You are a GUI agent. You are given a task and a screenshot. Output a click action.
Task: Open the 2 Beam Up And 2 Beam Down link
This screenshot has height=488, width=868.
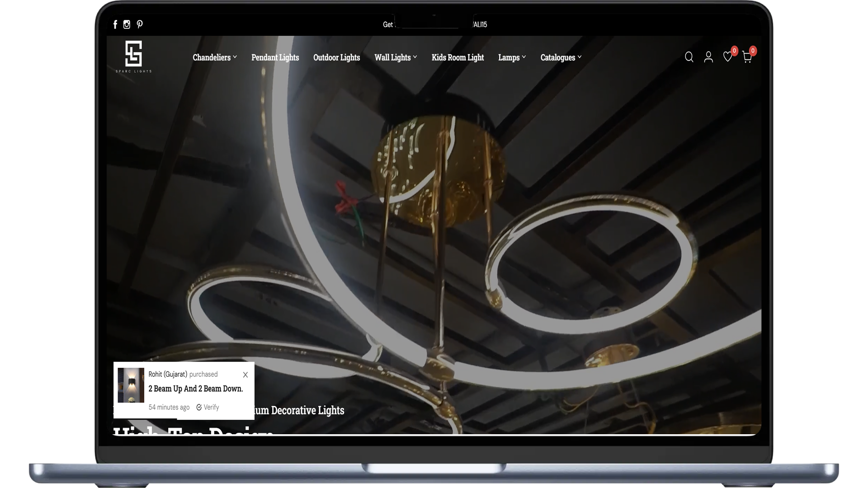click(196, 389)
